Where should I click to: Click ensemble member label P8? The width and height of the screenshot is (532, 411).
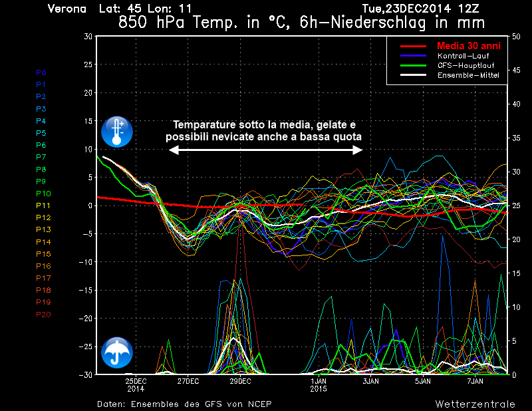click(41, 169)
